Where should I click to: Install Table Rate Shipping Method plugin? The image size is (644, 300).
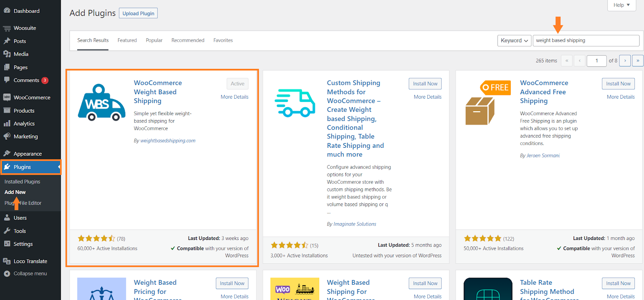pos(618,283)
